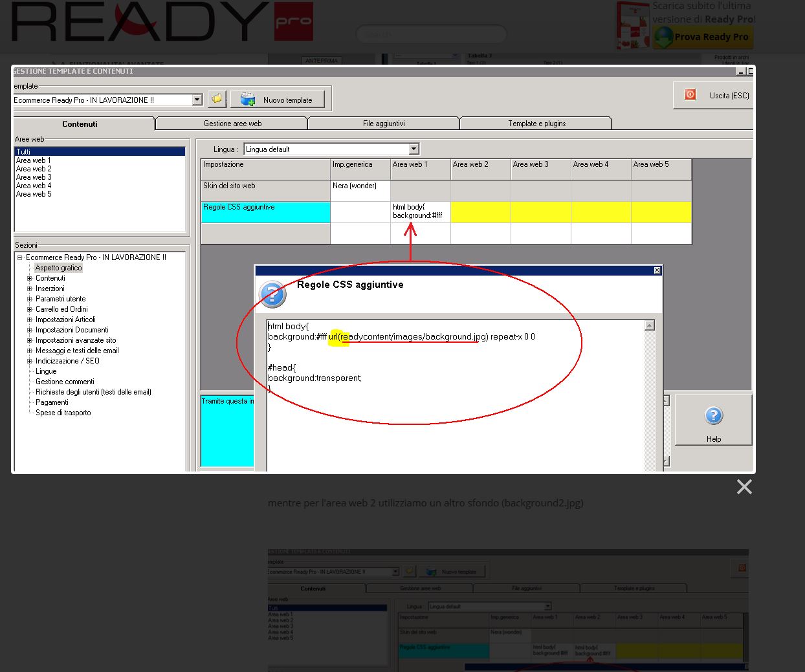Screen dimensions: 805x672
Task: Expand the Carrello ed Ordini tree node
Action: 29,309
